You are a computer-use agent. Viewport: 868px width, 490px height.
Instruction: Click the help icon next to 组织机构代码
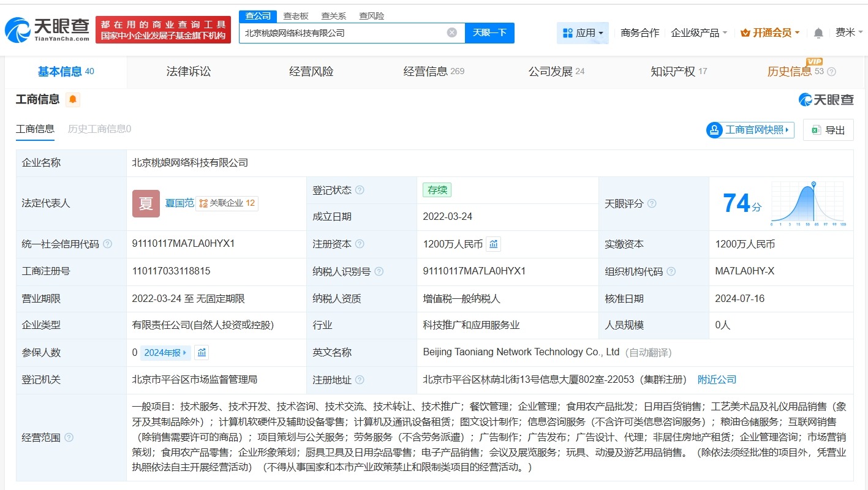tap(671, 271)
